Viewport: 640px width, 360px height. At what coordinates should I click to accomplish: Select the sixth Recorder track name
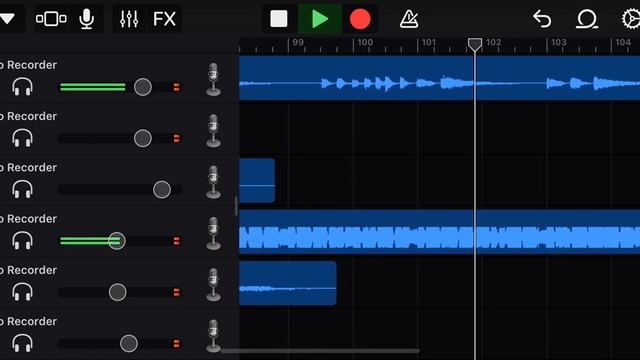pyautogui.click(x=29, y=321)
